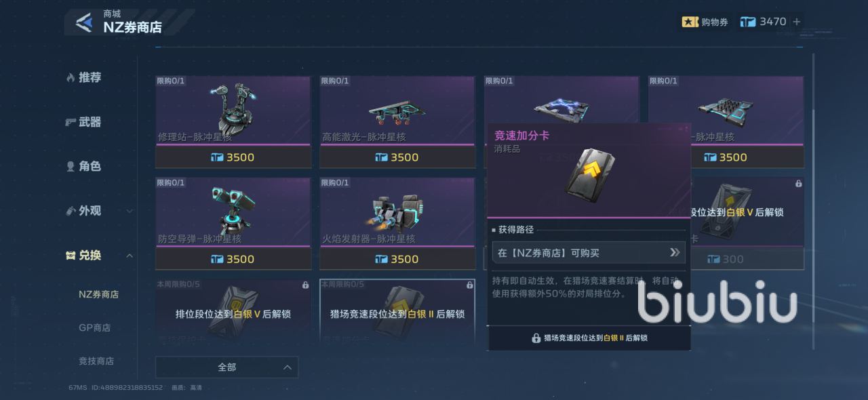The width and height of the screenshot is (868, 400).
Task: Open the 全部 filter dropdown
Action: 226,367
